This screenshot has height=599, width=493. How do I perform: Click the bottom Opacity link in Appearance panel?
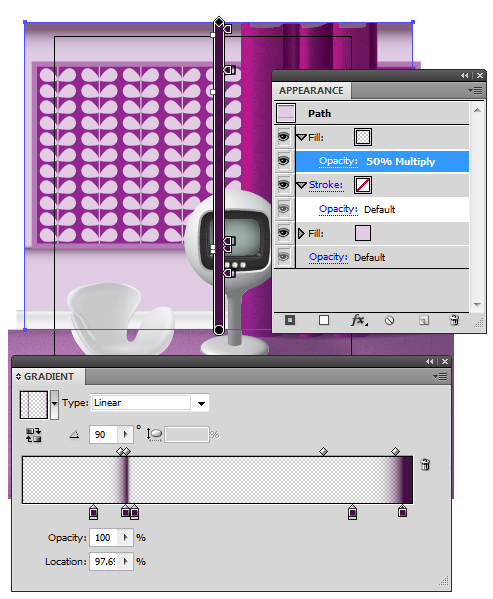[x=328, y=257]
